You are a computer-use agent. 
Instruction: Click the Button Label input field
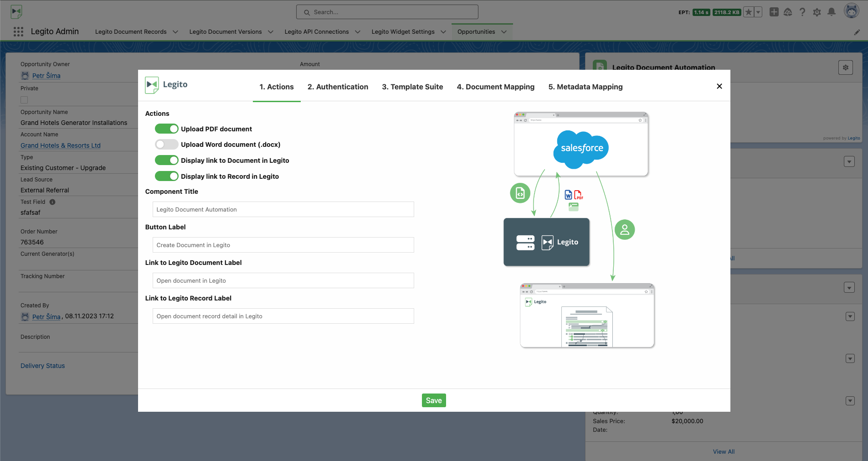pos(283,245)
